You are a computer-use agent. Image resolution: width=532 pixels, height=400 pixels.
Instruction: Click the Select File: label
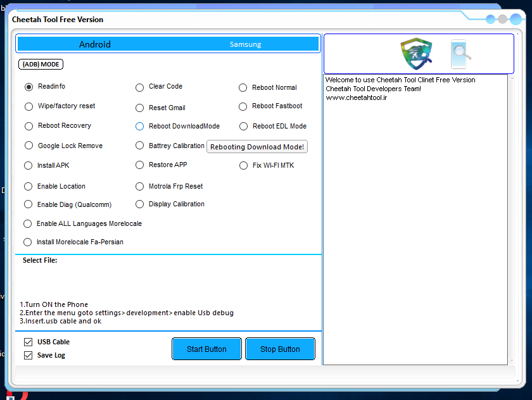click(40, 260)
